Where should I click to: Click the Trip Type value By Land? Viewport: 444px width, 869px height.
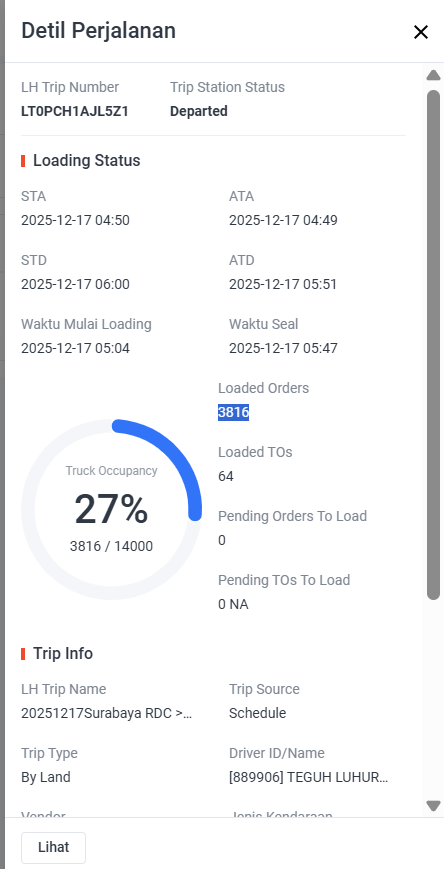[46, 777]
